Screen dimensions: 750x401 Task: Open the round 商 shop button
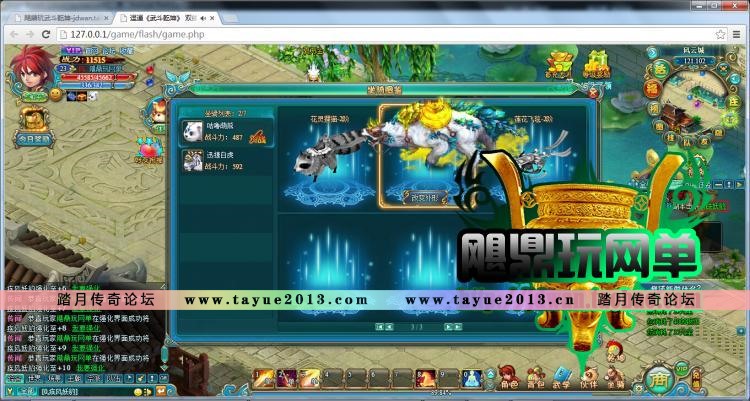click(659, 381)
